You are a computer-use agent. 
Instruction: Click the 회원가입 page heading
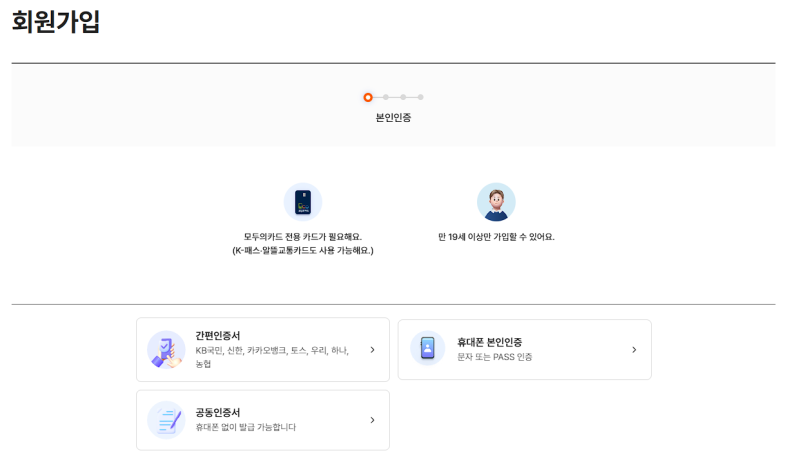(56, 22)
